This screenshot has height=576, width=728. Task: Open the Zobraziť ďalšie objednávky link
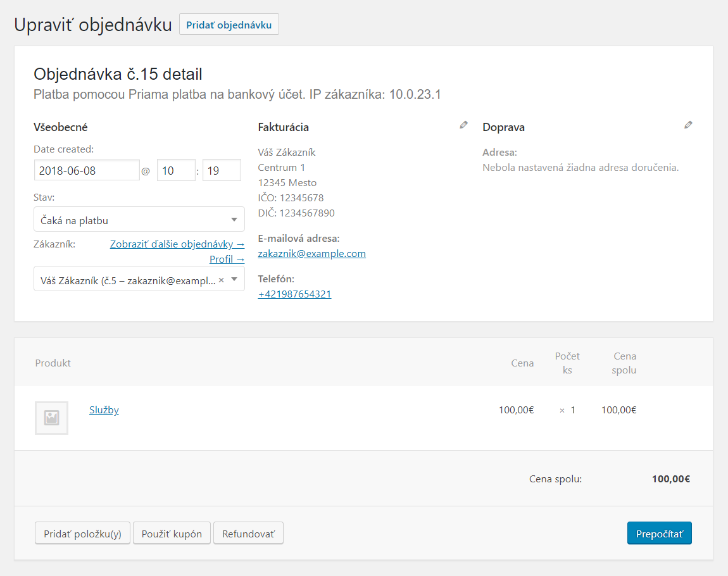click(x=177, y=244)
